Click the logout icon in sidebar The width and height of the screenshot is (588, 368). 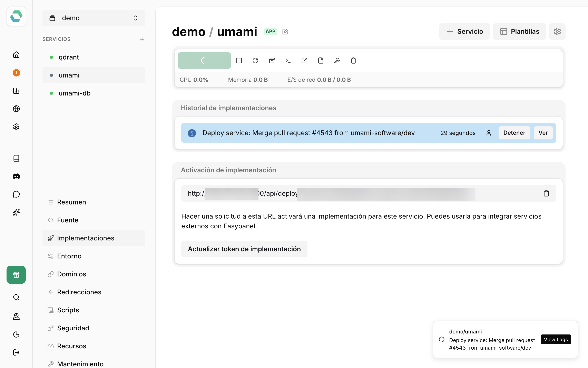pyautogui.click(x=16, y=352)
